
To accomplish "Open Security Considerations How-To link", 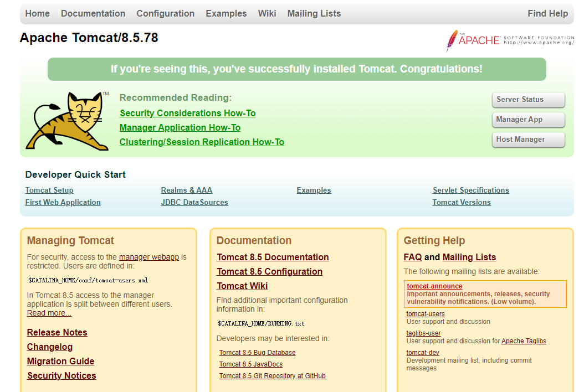I will 188,114.
